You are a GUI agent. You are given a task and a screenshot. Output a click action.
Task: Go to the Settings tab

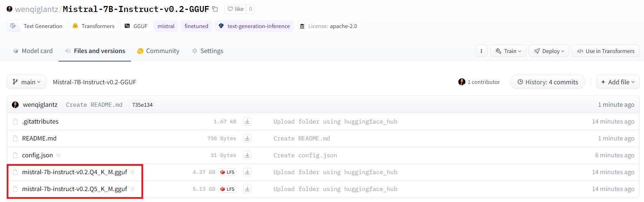tap(207, 51)
